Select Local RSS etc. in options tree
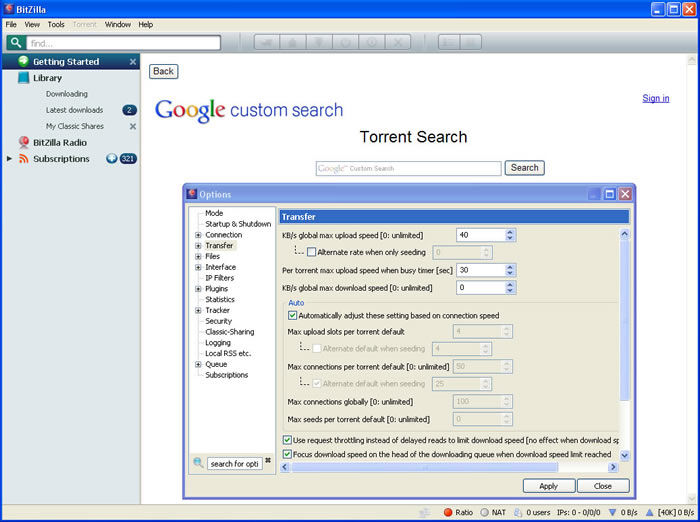700x522 pixels. 228,353
